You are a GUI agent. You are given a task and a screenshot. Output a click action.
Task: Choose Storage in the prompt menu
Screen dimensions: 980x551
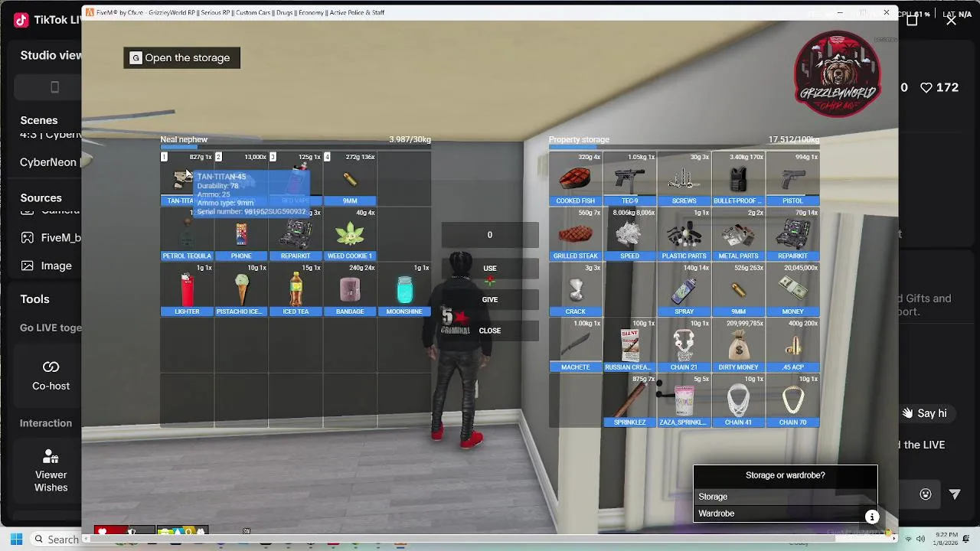[785, 497]
